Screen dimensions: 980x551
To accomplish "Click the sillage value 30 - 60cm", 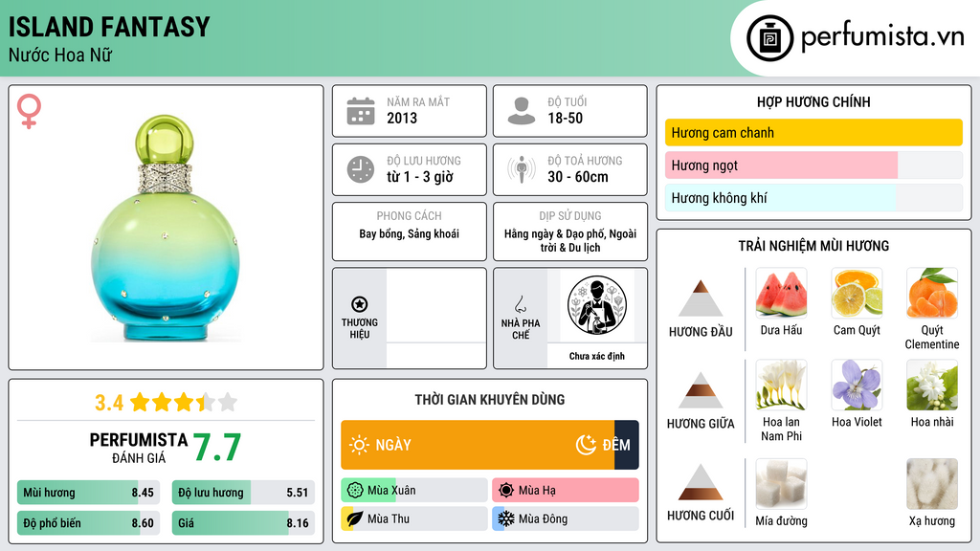I will (x=578, y=177).
